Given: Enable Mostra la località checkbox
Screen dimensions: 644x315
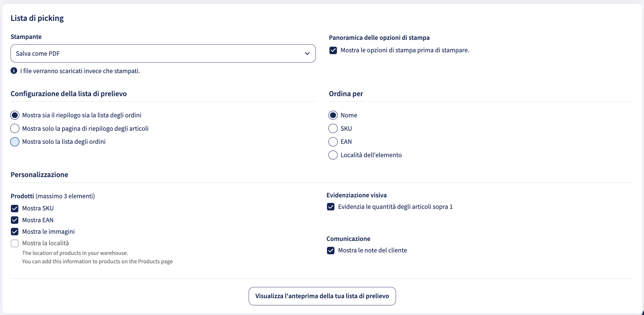Looking at the screenshot, I should click(15, 243).
